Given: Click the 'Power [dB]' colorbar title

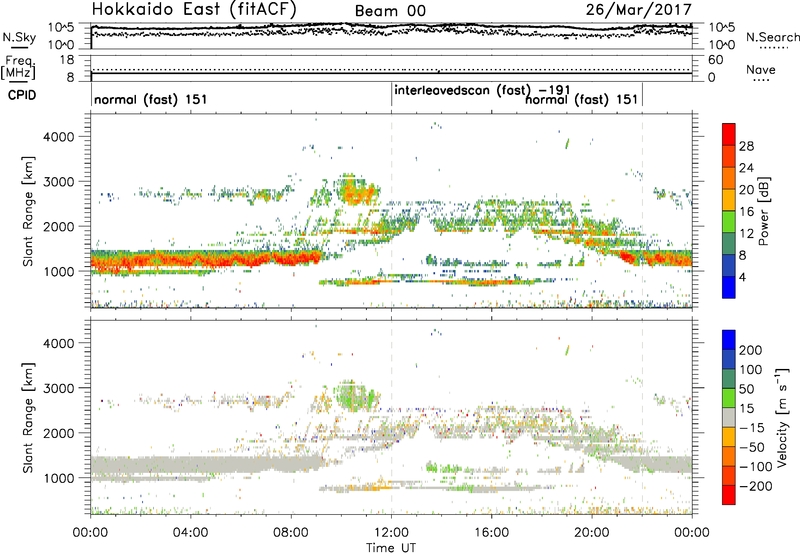Looking at the screenshot, I should click(x=763, y=211).
